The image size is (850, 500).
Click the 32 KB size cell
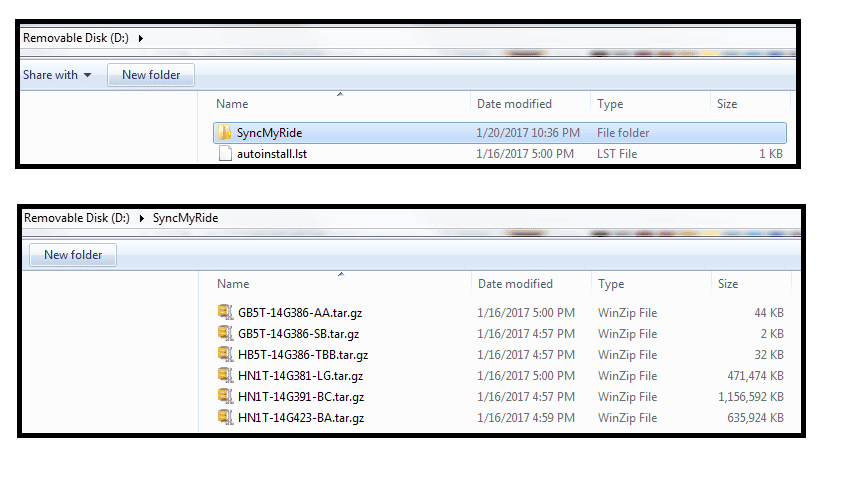click(769, 355)
